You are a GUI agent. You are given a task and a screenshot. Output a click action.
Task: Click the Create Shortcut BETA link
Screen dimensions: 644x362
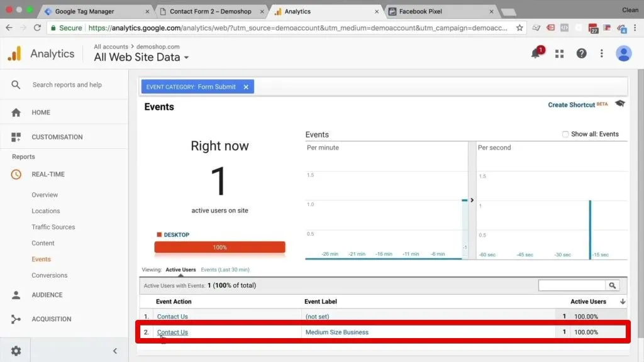point(571,105)
